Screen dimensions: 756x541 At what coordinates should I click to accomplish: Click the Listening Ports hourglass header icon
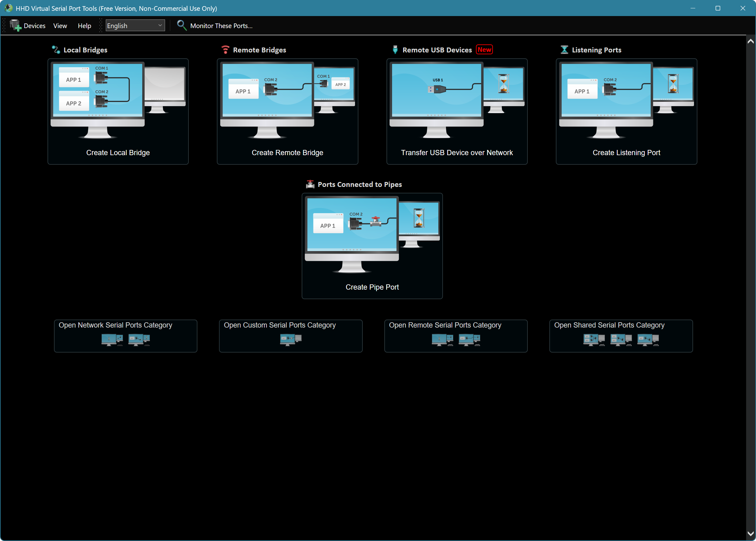[x=564, y=50]
